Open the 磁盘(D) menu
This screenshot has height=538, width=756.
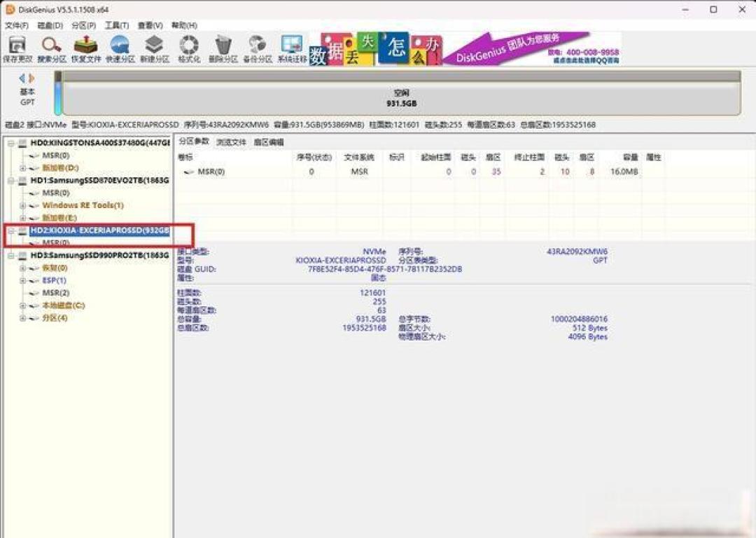coord(50,25)
